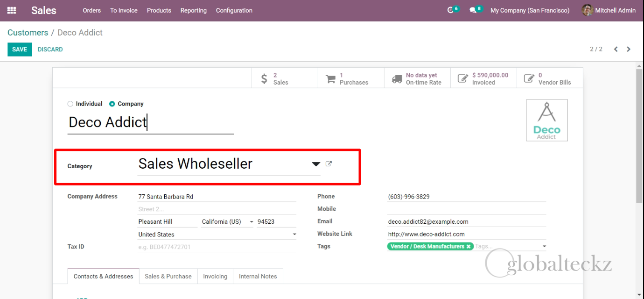
Task: Click the empty Mobile field
Action: pos(467,209)
